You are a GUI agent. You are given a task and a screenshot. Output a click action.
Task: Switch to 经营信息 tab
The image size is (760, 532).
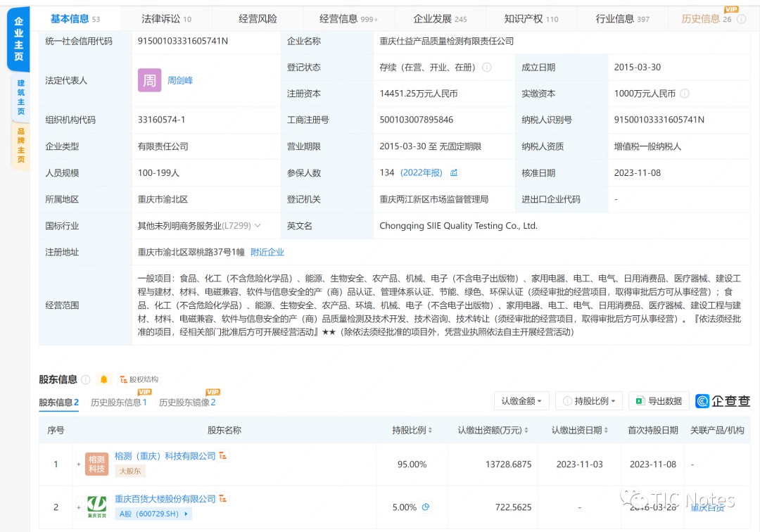(348, 19)
